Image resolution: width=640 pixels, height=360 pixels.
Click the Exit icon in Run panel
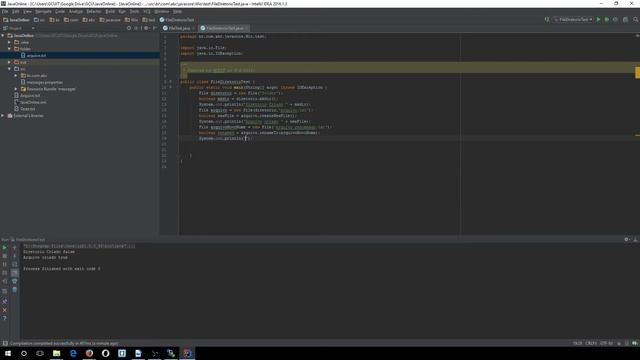click(5, 281)
